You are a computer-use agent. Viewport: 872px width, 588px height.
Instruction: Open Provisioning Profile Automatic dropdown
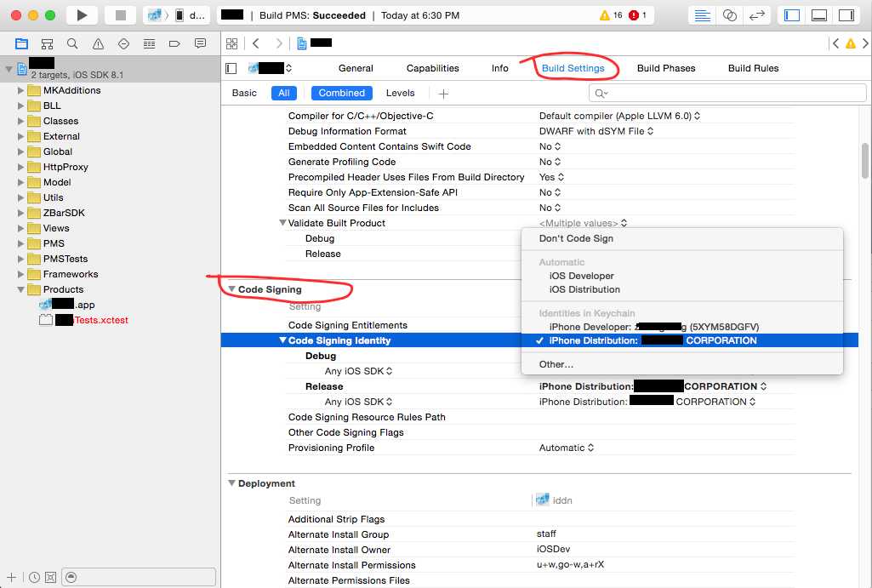tap(567, 448)
